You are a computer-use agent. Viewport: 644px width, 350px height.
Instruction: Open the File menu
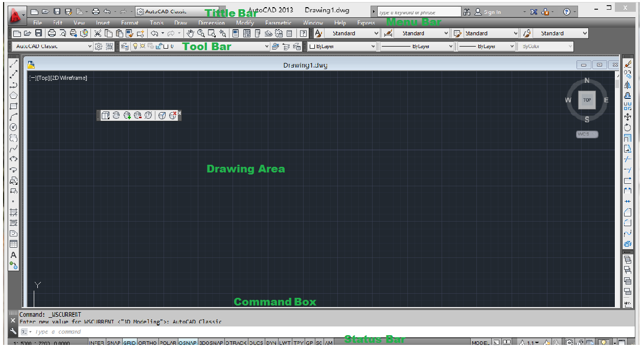[37, 23]
